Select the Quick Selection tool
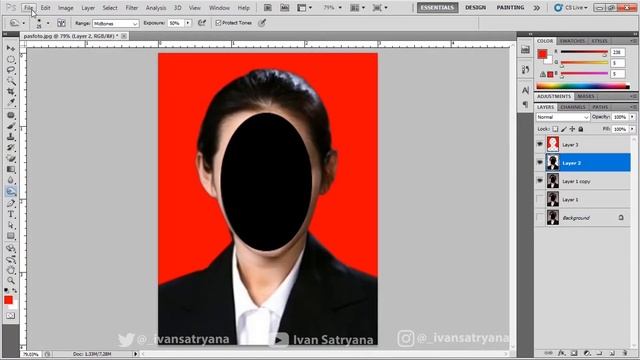Screen dimensions: 640x360 tap(11, 81)
